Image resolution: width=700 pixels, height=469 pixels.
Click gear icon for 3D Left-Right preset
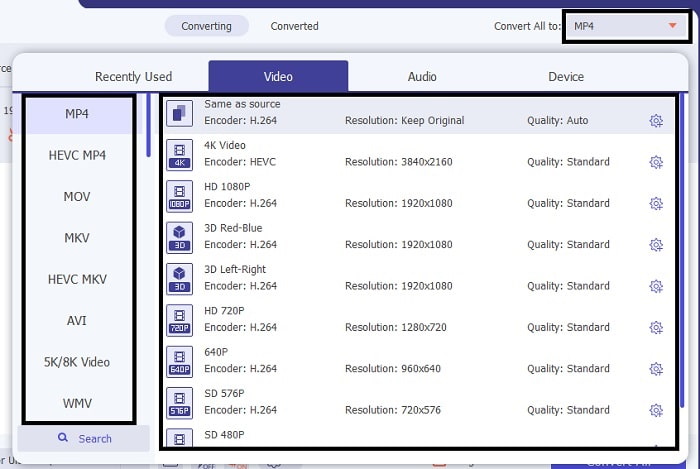[x=656, y=286]
